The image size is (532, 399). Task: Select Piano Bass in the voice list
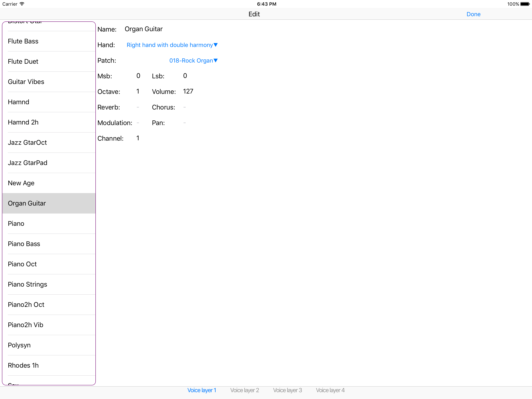49,244
